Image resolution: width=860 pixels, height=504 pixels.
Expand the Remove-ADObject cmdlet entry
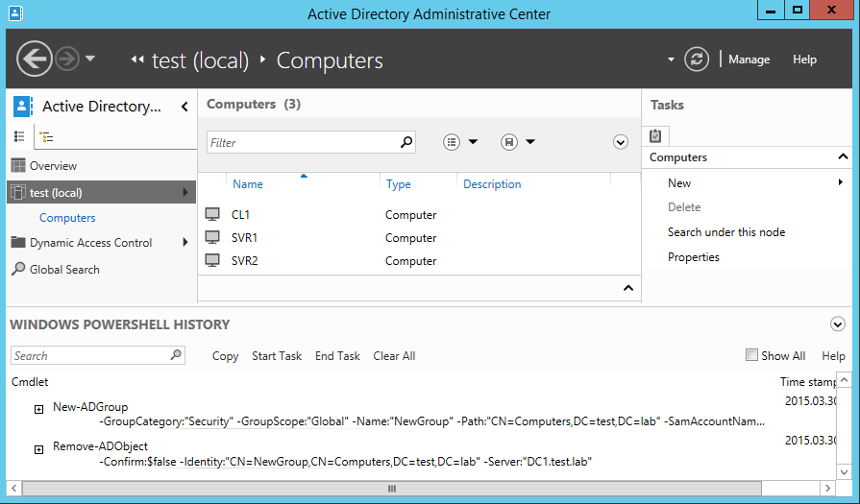[39, 450]
